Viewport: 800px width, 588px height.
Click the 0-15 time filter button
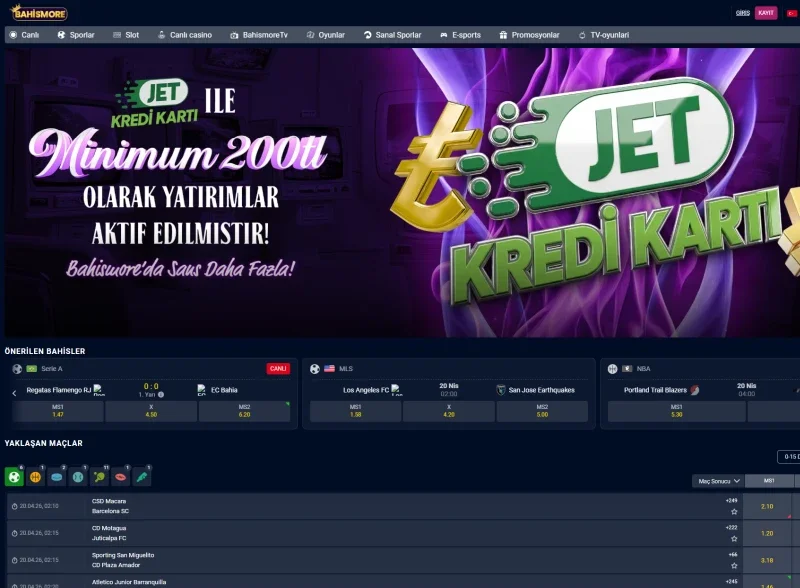click(x=789, y=457)
